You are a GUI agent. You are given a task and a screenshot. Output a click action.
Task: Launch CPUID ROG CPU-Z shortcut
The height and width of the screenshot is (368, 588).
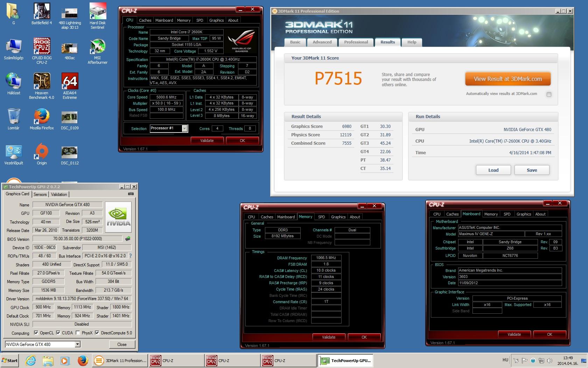point(42,51)
